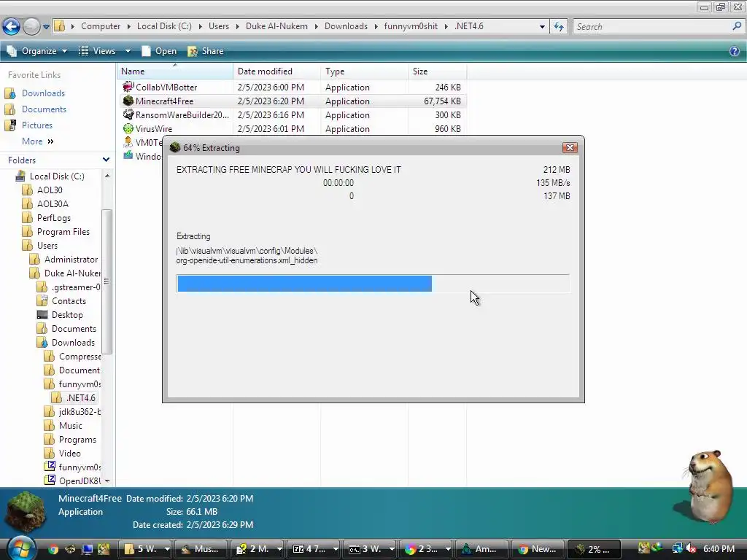Click Computer in the breadcrumb path

click(x=101, y=26)
